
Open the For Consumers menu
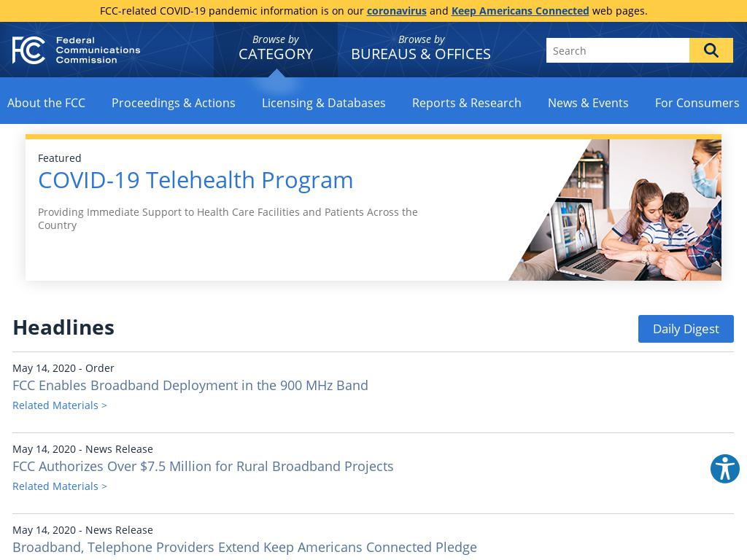697,103
